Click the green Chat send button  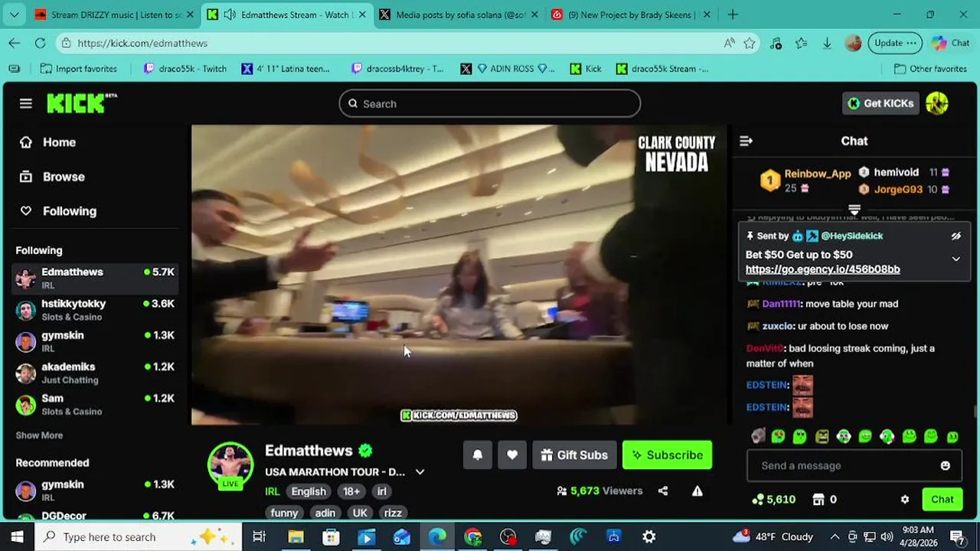tap(942, 499)
